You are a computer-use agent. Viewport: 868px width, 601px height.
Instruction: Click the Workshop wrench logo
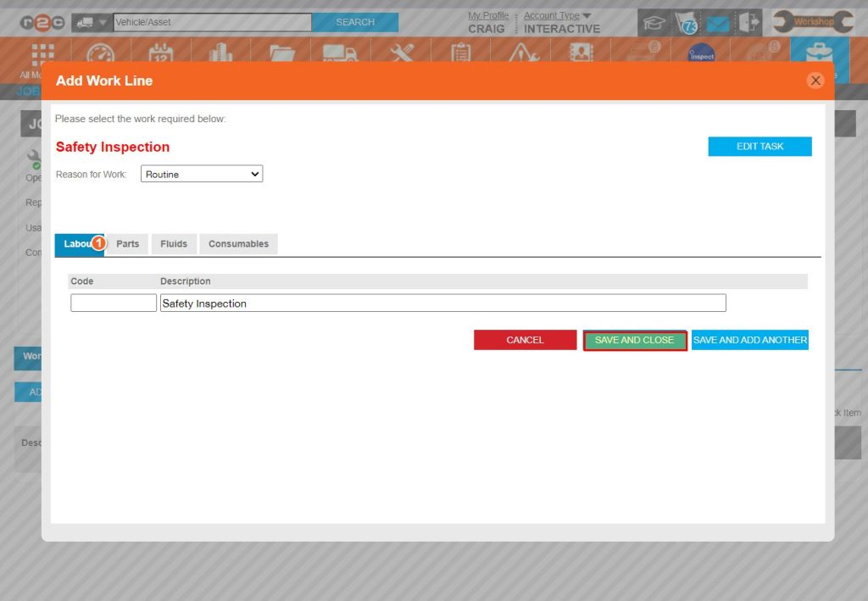812,21
